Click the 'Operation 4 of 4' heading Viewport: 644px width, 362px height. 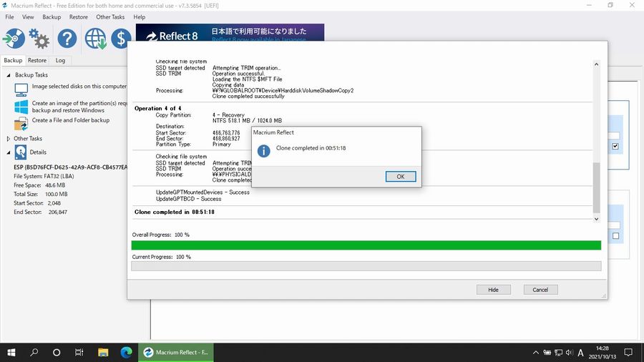tap(157, 108)
